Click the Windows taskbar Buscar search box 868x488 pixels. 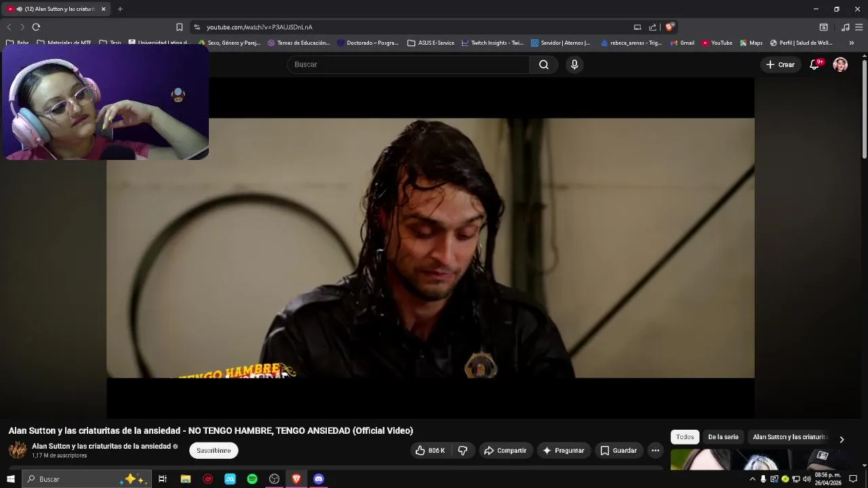click(87, 479)
